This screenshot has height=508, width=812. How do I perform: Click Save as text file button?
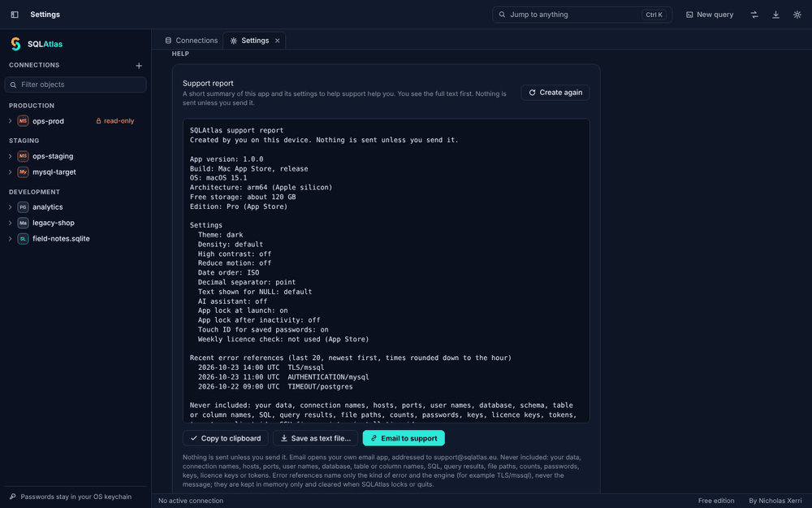[315, 438]
